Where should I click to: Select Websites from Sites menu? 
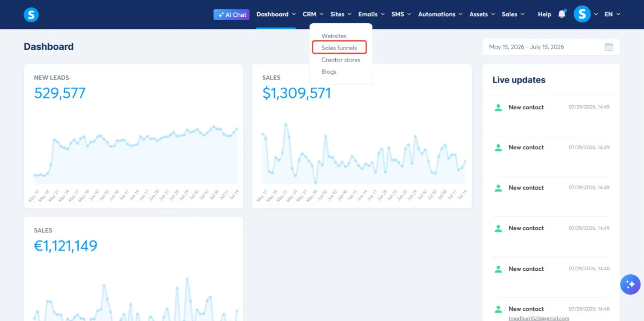[334, 36]
